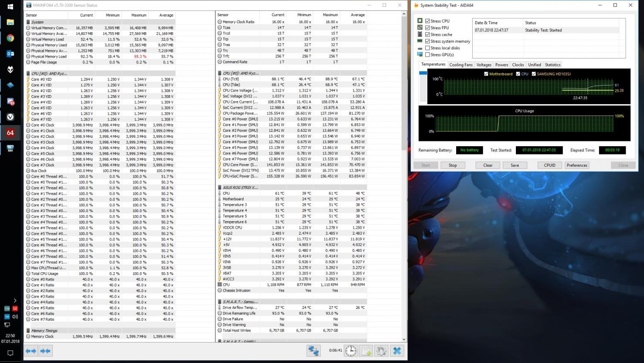Screen dimensions: 644x363
Task: Start logging with the sheet-plus icon in HWiNFO
Action: tap(366, 351)
